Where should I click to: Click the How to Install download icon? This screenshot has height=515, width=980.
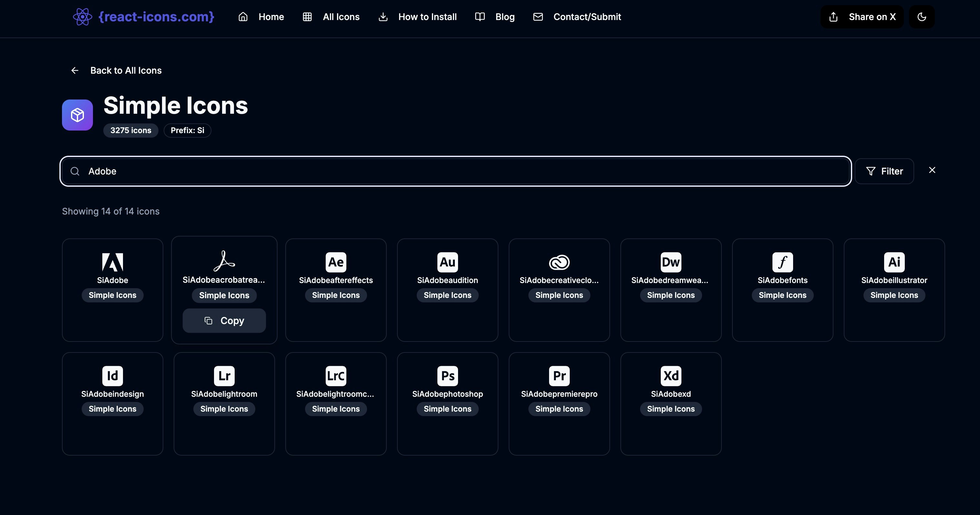[383, 17]
